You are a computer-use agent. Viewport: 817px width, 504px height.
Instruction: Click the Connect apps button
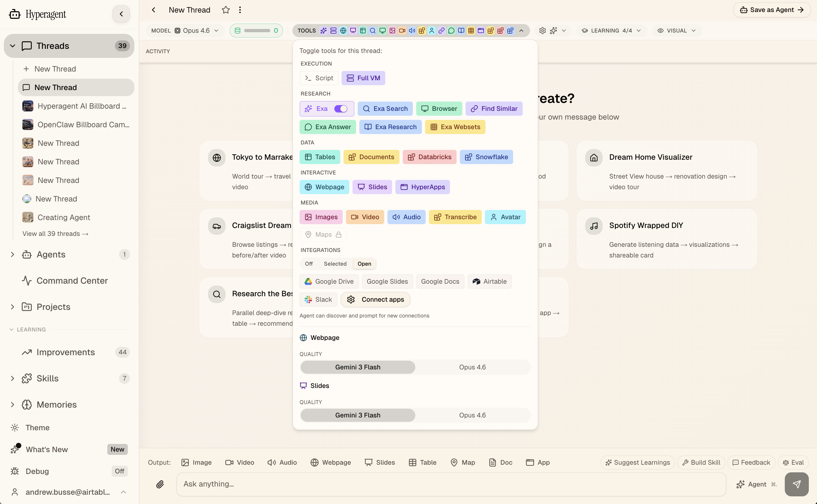(376, 299)
